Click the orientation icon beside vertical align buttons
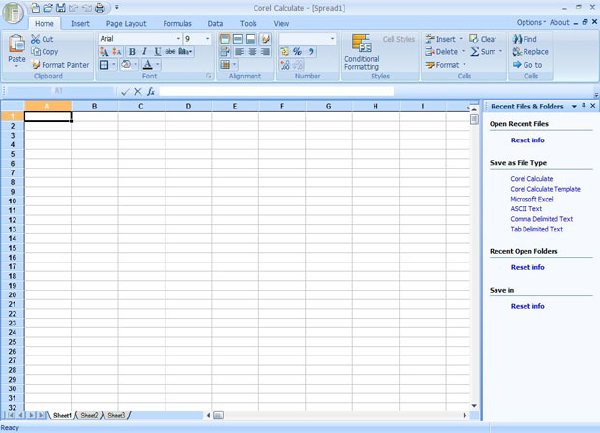 265,39
